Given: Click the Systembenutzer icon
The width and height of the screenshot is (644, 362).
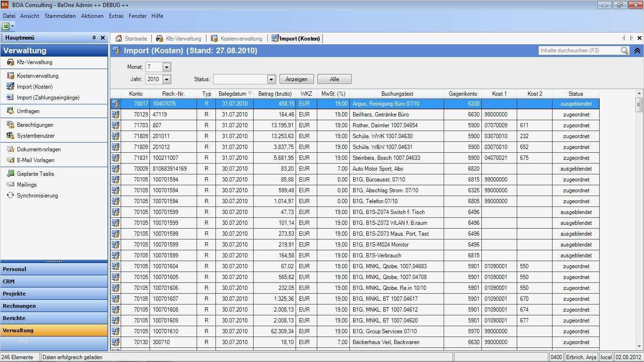Looking at the screenshot, I should [10, 136].
